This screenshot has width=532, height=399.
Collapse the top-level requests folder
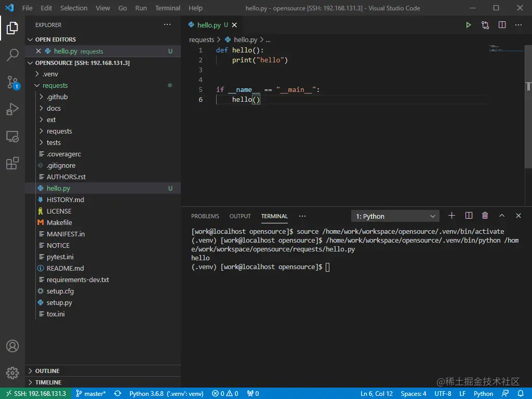(103, 86)
